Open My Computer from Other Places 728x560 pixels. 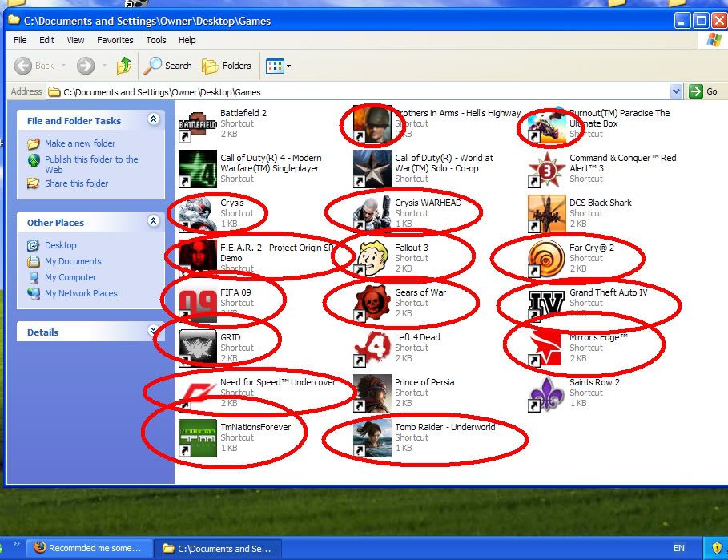pyautogui.click(x=70, y=277)
